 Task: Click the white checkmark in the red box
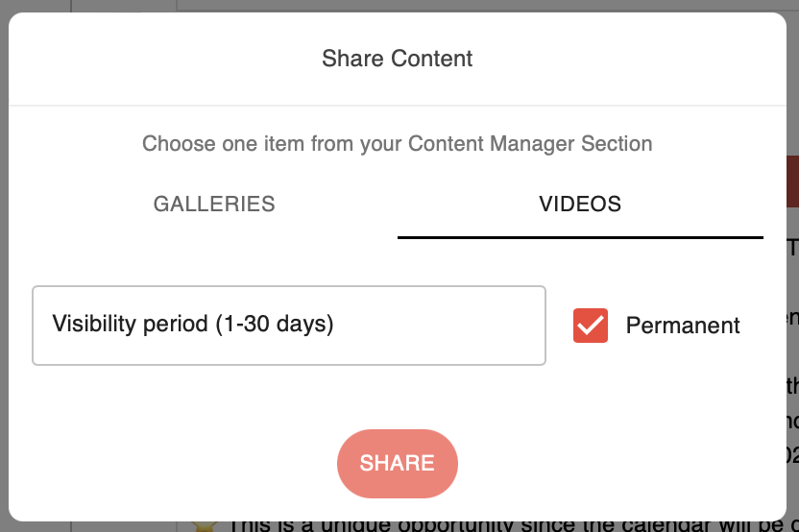(x=591, y=326)
